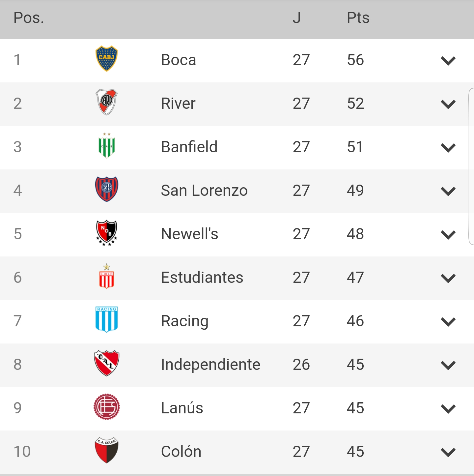Select the Racing light-blue striped crest

pos(106,319)
